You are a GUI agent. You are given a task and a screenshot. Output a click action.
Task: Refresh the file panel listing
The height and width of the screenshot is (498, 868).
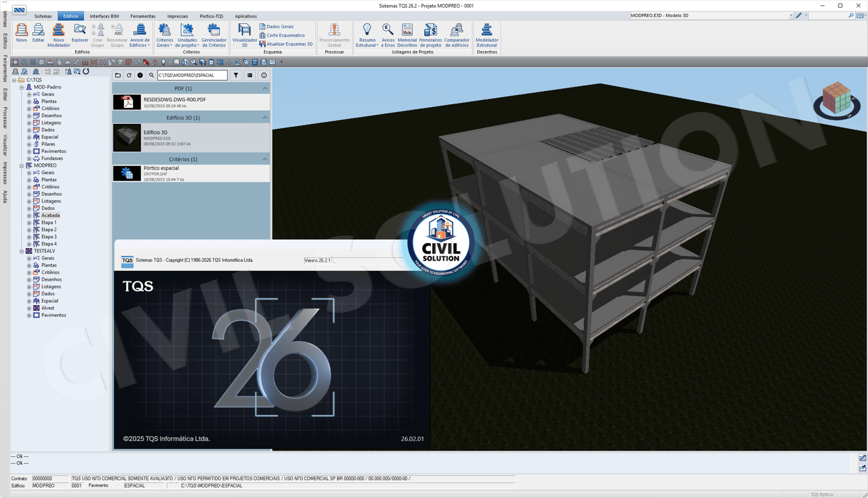coord(129,75)
